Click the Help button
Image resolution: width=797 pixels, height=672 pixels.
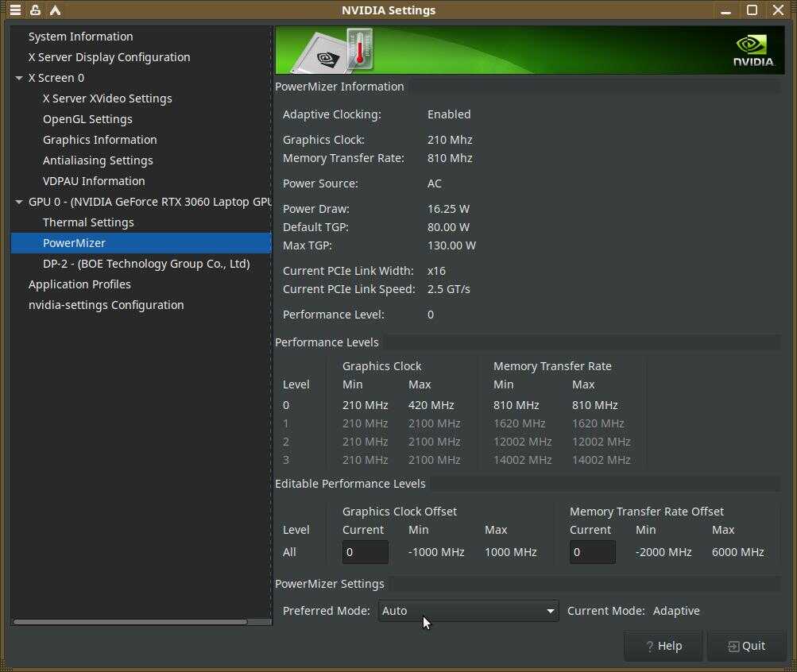pos(664,646)
